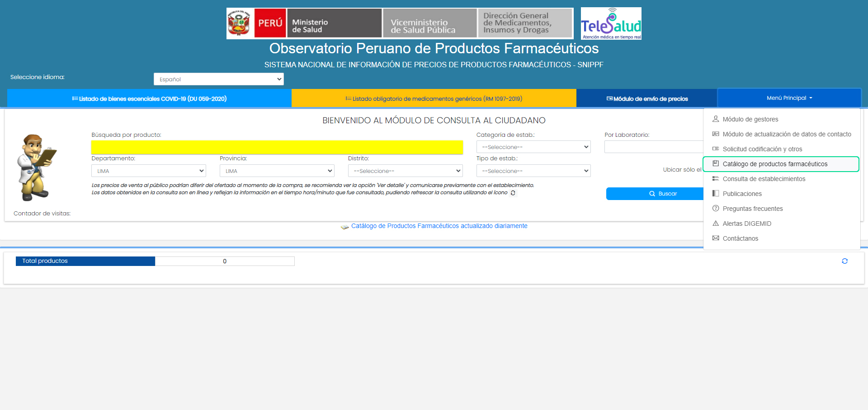Open Módulo de gestores from the menu
This screenshot has height=410, width=868.
click(x=750, y=119)
